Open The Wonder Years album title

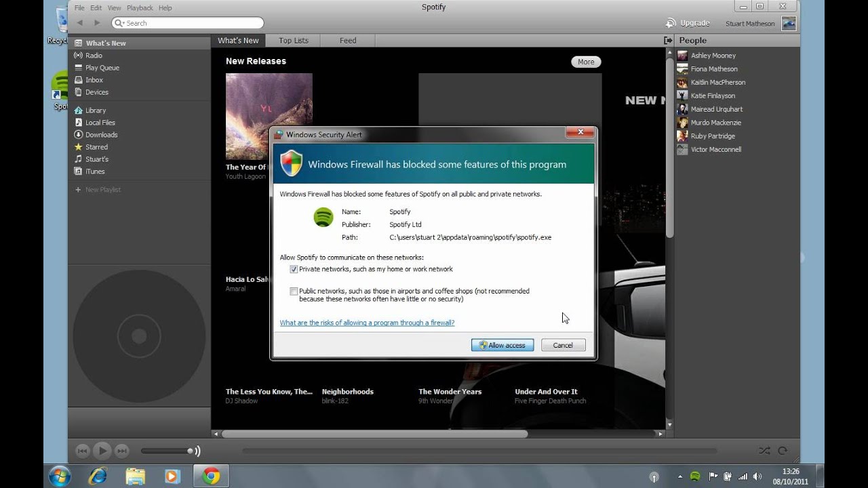(x=450, y=392)
